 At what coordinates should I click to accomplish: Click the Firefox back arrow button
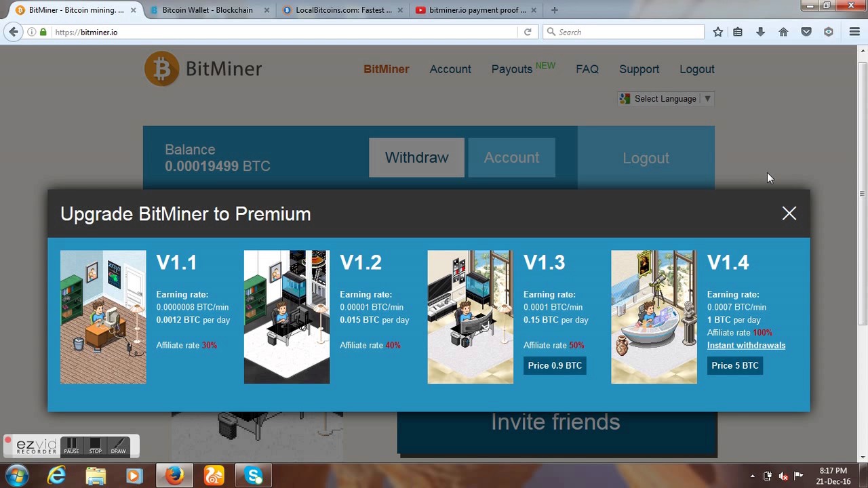(14, 32)
